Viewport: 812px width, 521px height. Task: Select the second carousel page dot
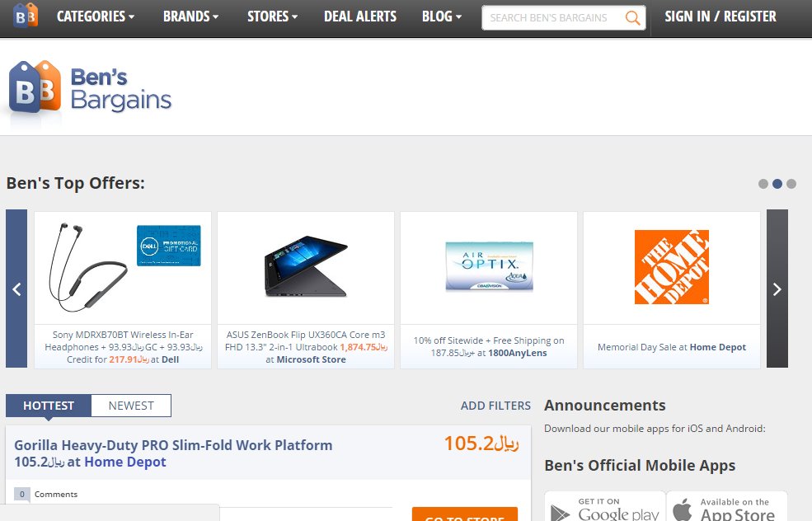777,184
